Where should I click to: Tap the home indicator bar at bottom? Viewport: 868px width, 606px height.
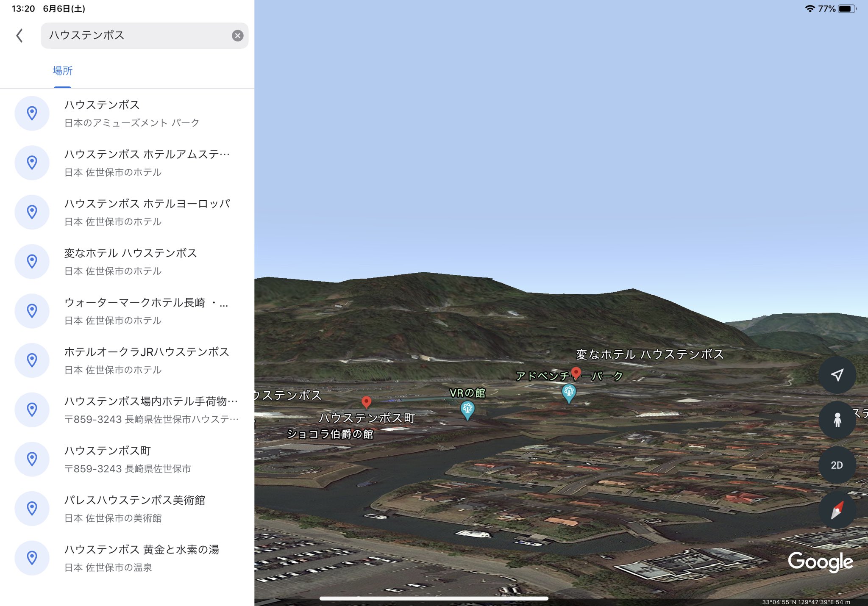(434, 598)
